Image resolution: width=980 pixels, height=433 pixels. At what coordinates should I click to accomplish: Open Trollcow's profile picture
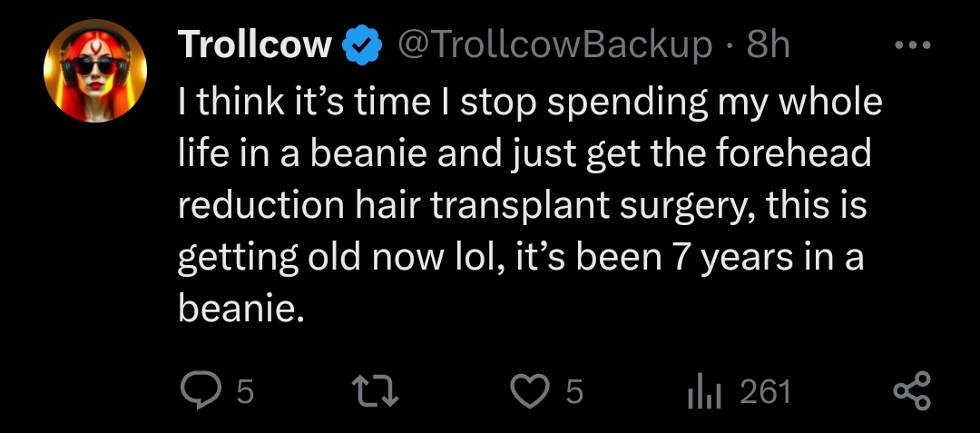point(94,71)
